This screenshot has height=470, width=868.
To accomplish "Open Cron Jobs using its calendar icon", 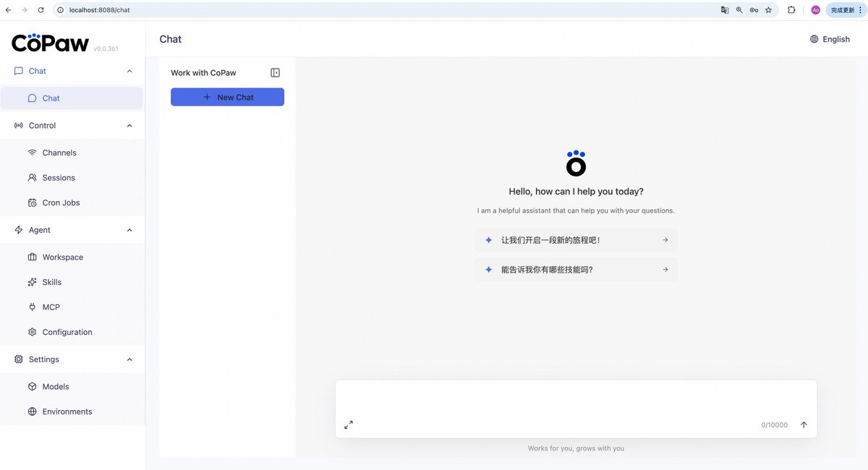I will [32, 202].
